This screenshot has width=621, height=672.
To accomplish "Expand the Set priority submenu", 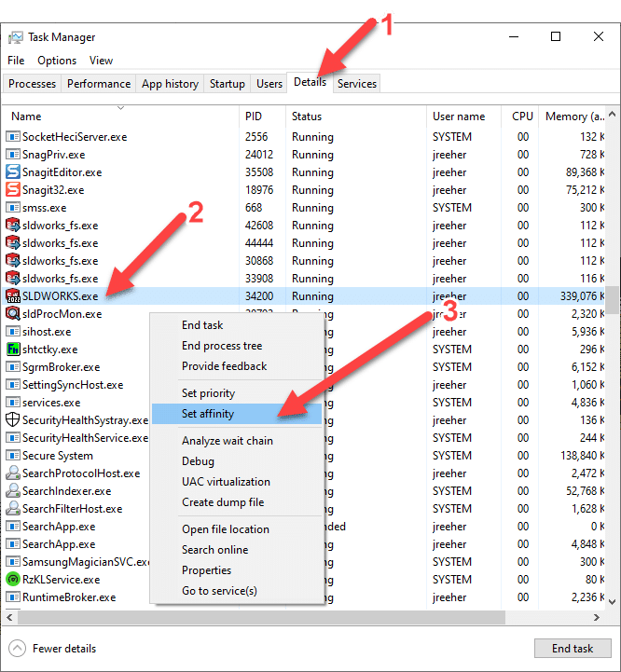I will click(x=237, y=393).
